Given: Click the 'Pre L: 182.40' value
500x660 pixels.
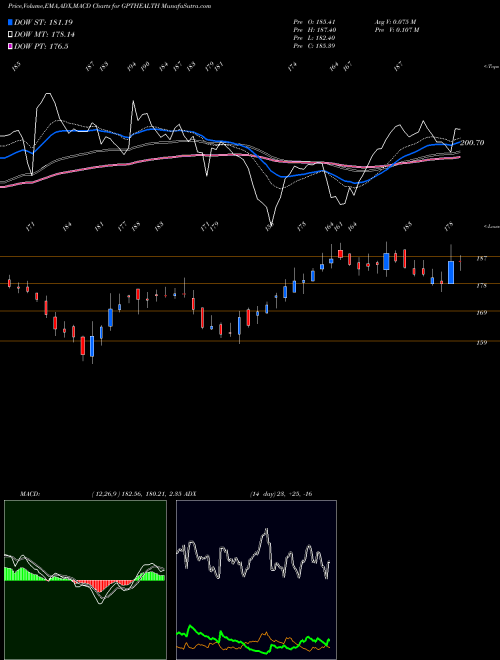Looking at the screenshot, I should coord(314,37).
